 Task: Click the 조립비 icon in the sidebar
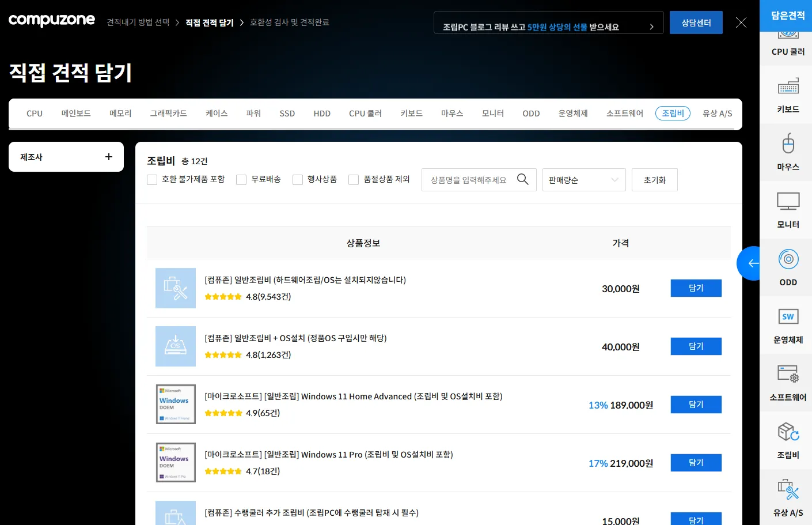(787, 441)
